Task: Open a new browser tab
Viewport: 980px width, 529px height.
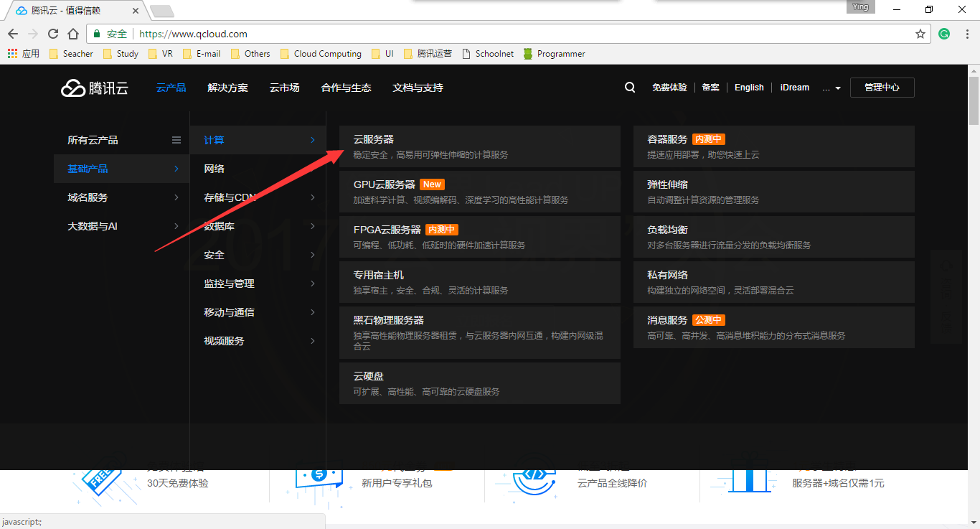Action: 161,11
